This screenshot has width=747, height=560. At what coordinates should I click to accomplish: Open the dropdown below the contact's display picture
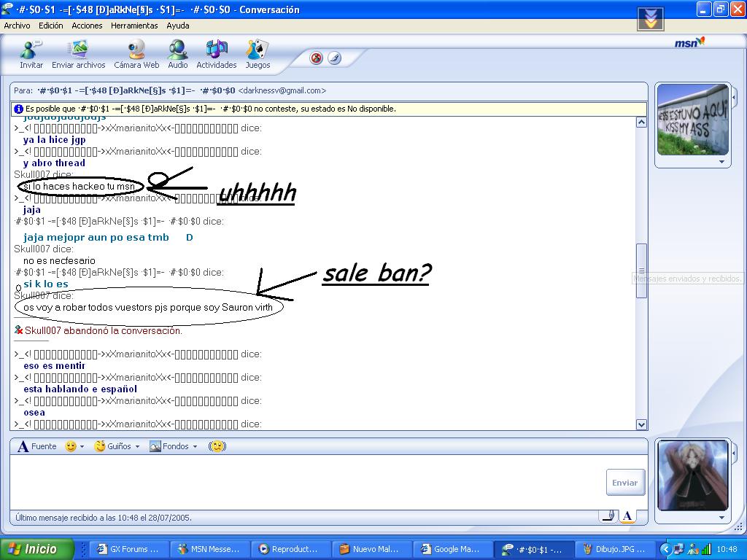tap(721, 163)
